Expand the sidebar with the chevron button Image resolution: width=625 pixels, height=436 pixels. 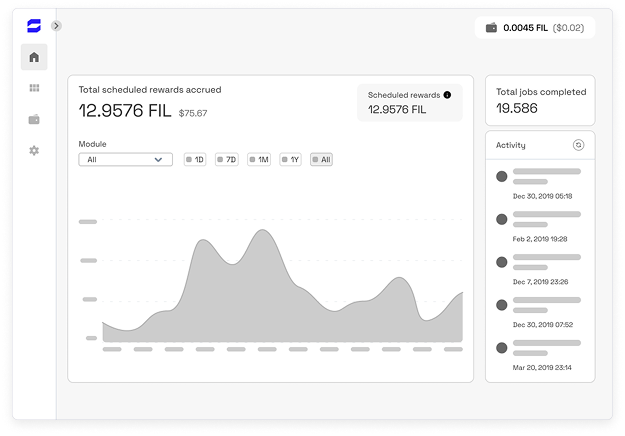[x=56, y=25]
